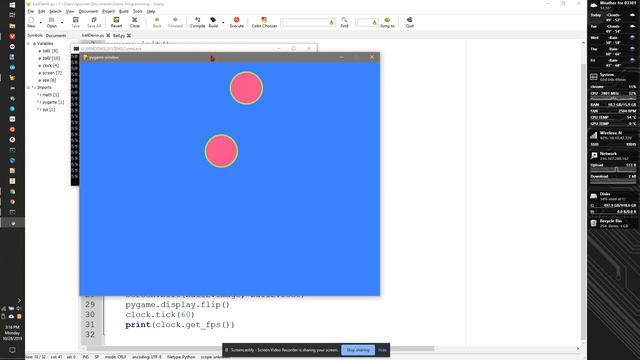Click the Open file toolbar icon
The height and width of the screenshot is (360, 640).
click(x=51, y=20)
